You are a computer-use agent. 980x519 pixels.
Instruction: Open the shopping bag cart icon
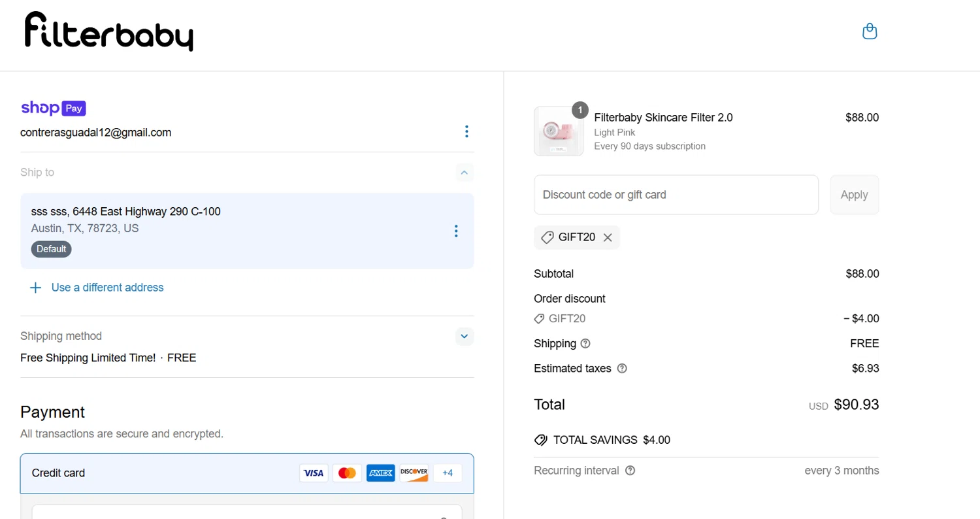tap(870, 31)
